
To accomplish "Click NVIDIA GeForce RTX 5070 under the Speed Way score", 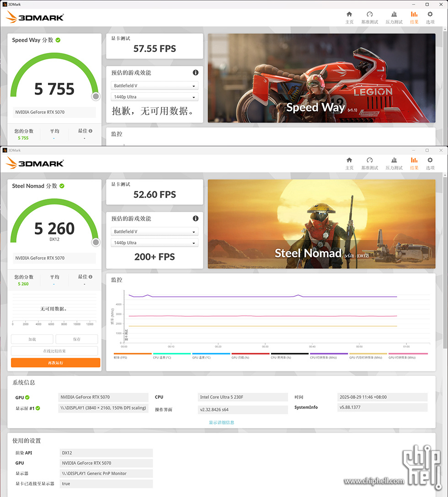I will 54,112.
